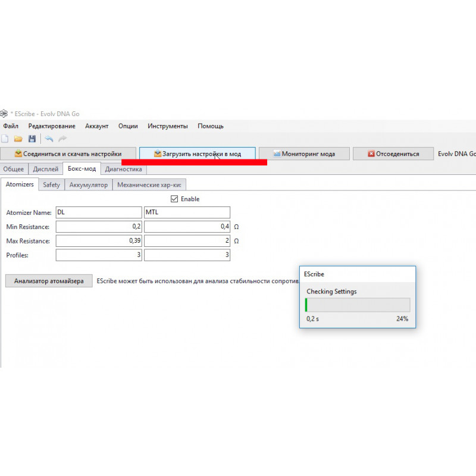
Task: Click the Open folder toolbar icon
Action: [x=18, y=139]
